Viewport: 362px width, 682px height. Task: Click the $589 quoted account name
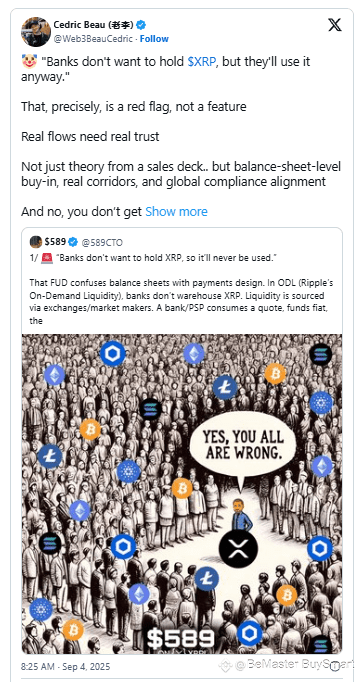pyautogui.click(x=55, y=242)
